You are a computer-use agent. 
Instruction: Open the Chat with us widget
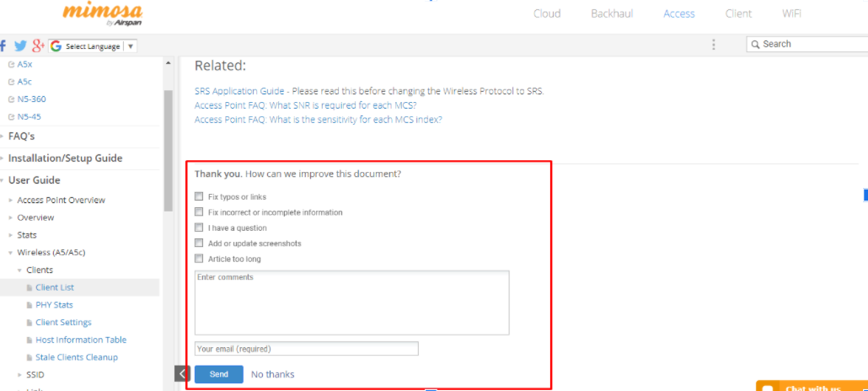point(811,387)
